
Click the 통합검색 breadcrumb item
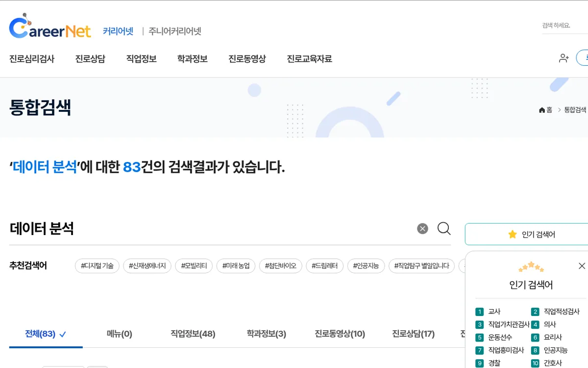click(x=575, y=110)
